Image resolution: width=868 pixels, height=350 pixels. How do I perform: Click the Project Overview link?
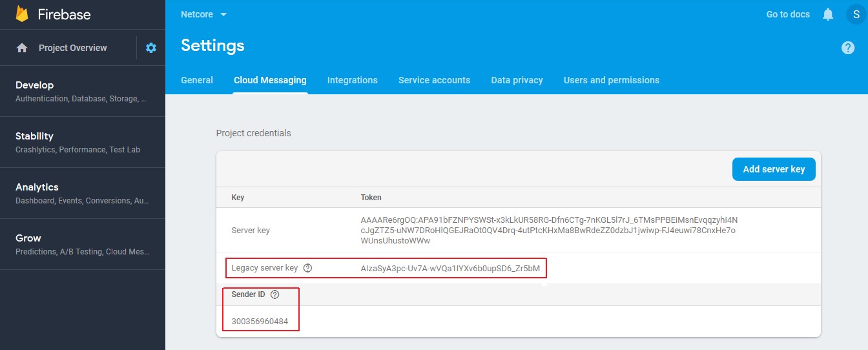pyautogui.click(x=73, y=48)
